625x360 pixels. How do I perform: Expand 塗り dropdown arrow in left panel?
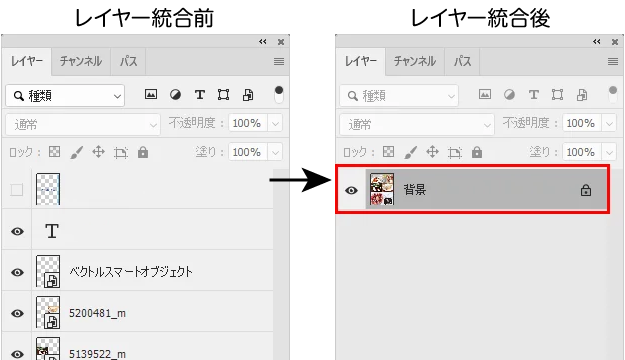point(275,152)
